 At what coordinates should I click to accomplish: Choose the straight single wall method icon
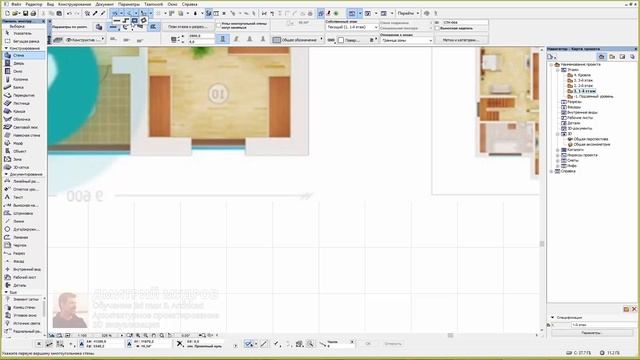(x=117, y=20)
